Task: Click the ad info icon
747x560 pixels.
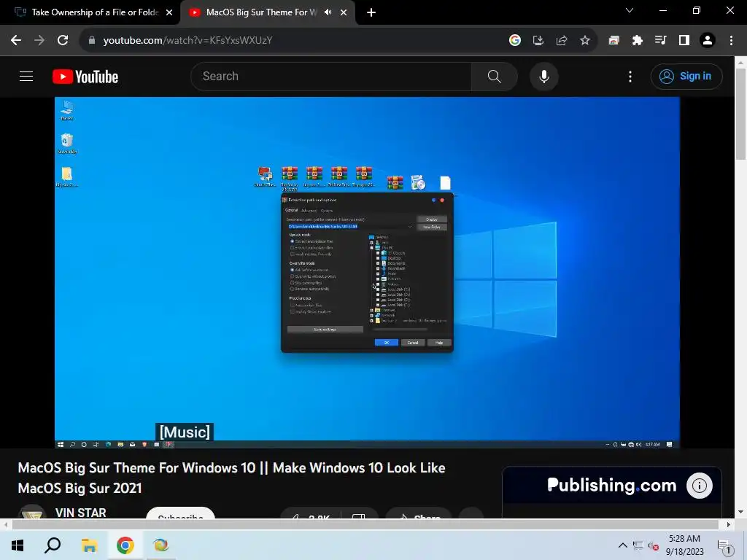Action: [700, 486]
